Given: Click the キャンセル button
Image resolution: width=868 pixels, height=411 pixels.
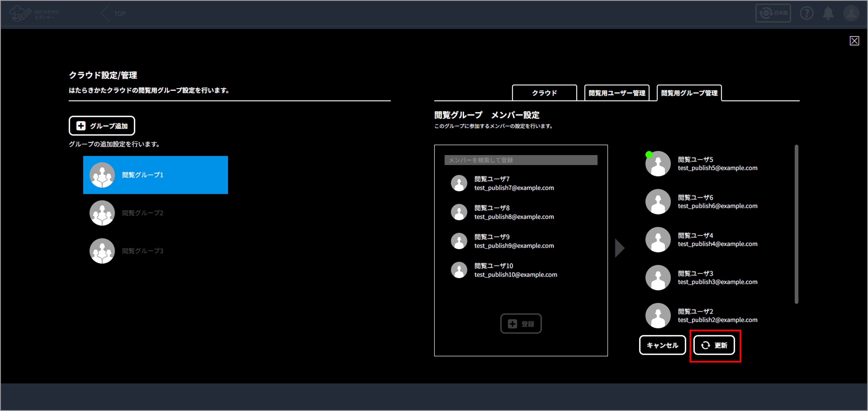Looking at the screenshot, I should click(x=662, y=345).
